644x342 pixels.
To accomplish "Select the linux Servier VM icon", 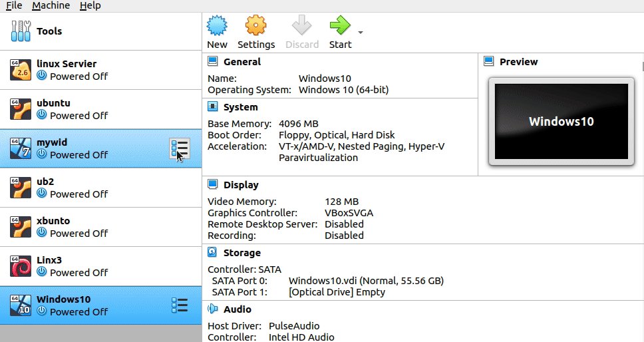I will pyautogui.click(x=21, y=70).
